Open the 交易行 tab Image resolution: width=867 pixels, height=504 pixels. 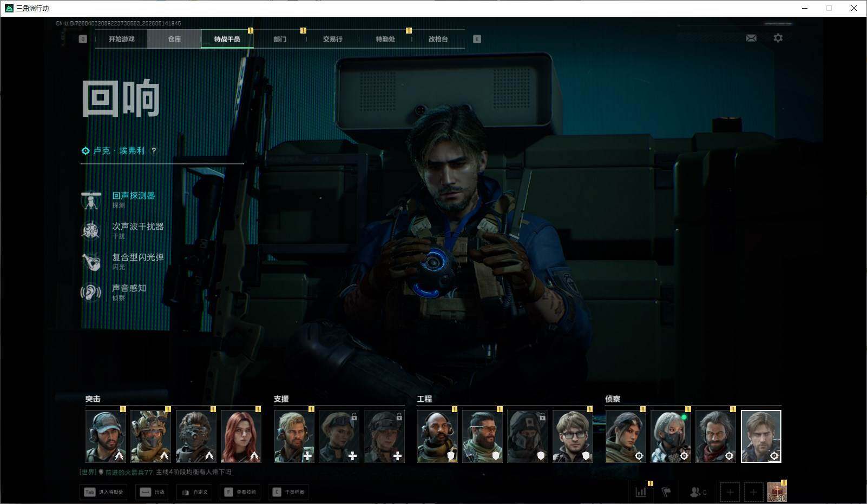332,39
